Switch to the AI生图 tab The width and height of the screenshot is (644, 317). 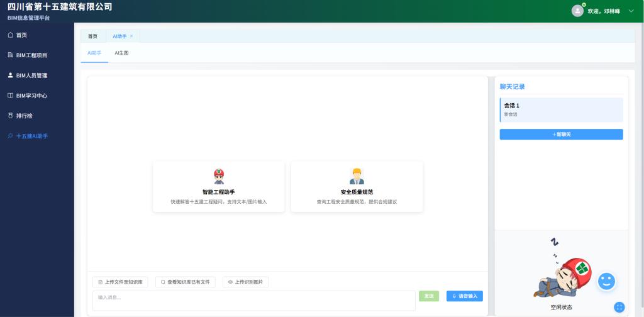121,53
